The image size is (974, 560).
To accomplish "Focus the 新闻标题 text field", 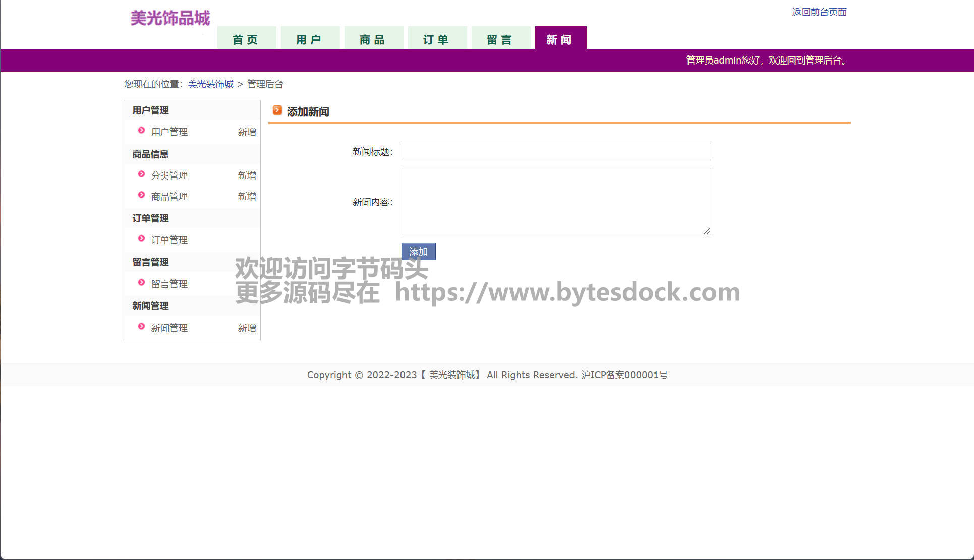I will 556,151.
